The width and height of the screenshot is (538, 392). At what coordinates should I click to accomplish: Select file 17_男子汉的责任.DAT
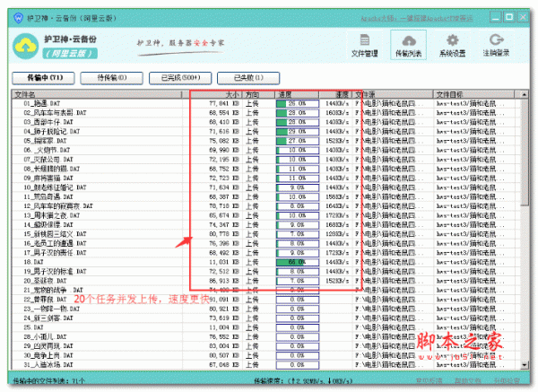point(55,253)
